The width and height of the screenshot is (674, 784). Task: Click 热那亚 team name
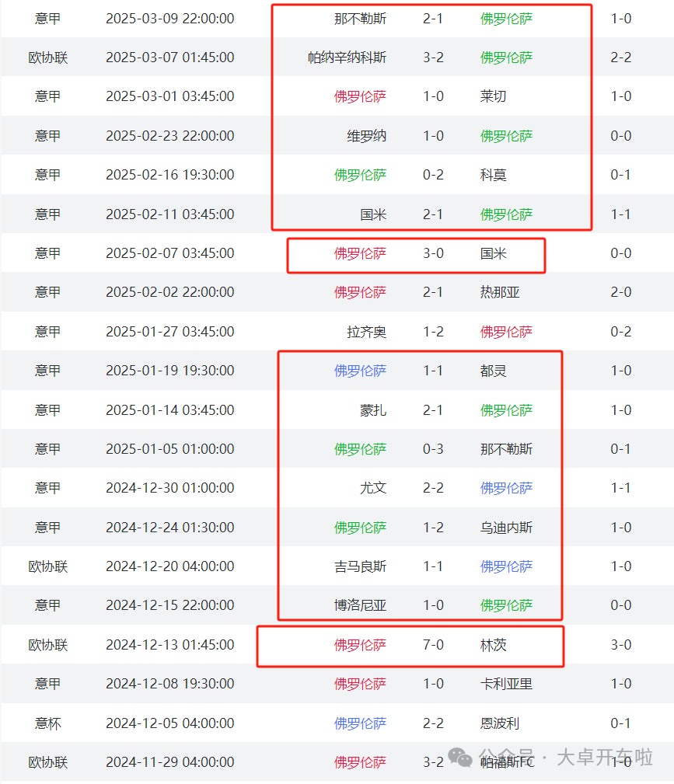[x=500, y=292]
